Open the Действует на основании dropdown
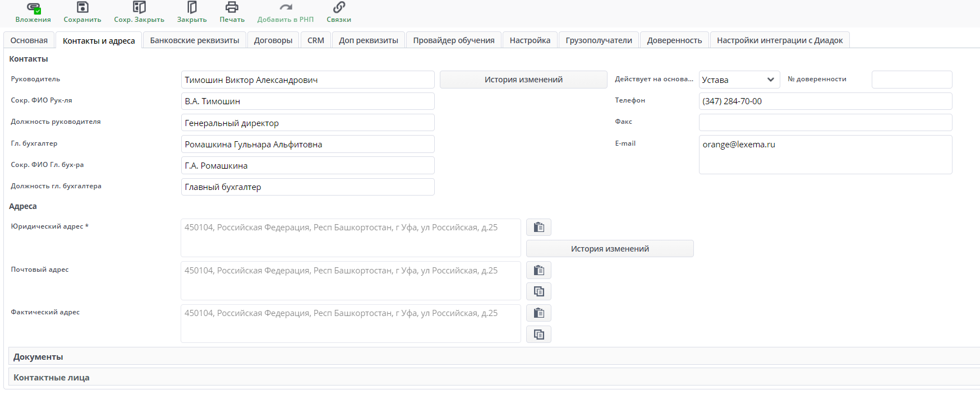Screen dimensions: 980x404 tap(739, 80)
